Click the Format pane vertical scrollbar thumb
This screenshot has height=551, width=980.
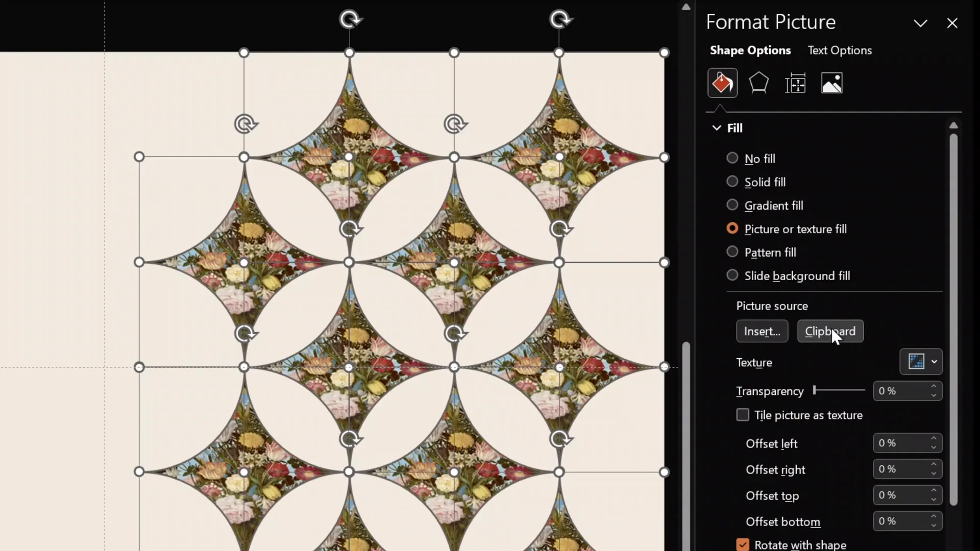953,320
